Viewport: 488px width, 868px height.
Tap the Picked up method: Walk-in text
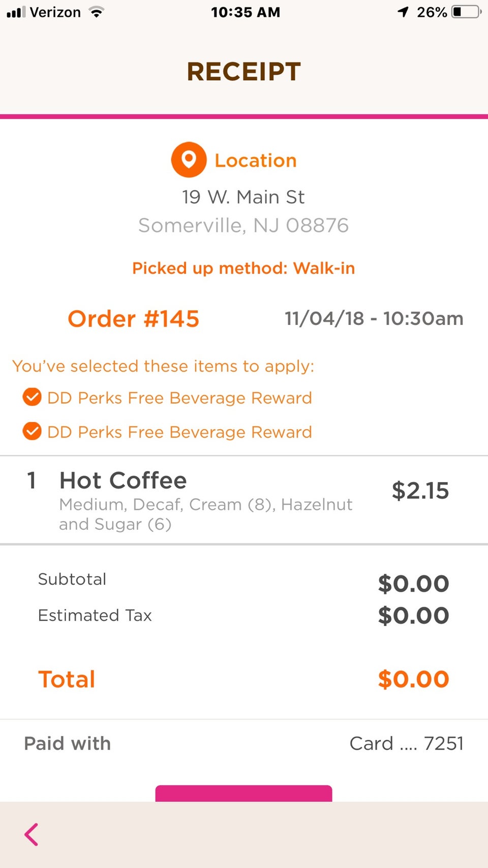tap(243, 268)
